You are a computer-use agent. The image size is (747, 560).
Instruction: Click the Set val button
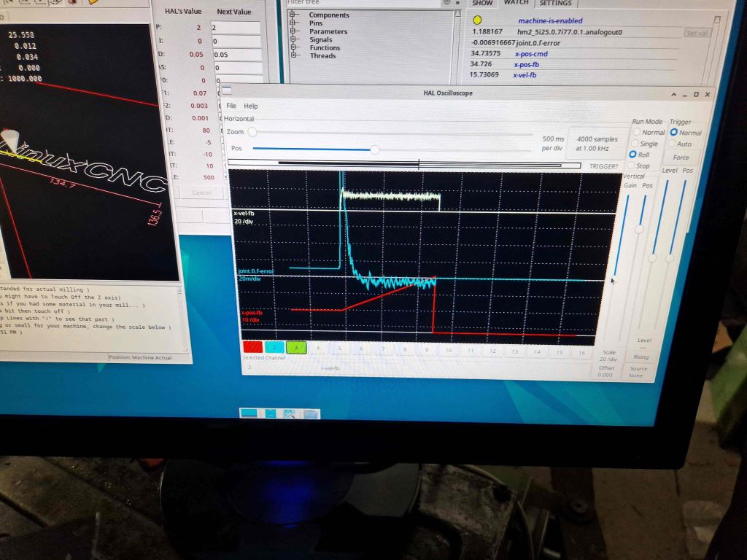click(x=697, y=33)
